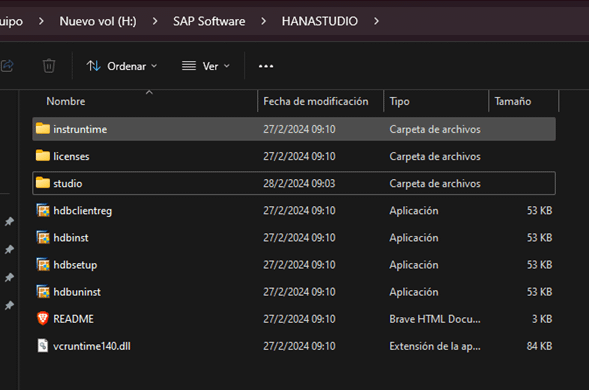Select the hdbclientreg application icon
589x390 pixels.
[x=43, y=210]
